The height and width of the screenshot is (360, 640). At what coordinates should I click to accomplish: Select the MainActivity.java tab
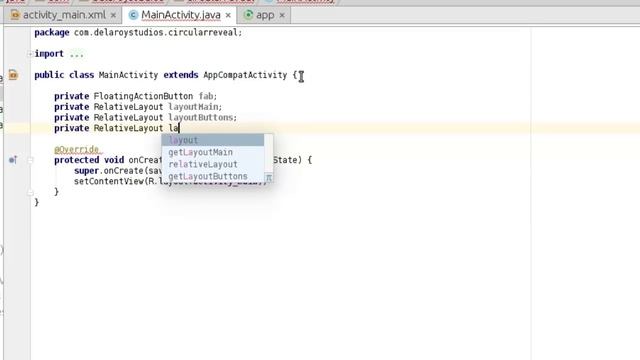pos(181,15)
